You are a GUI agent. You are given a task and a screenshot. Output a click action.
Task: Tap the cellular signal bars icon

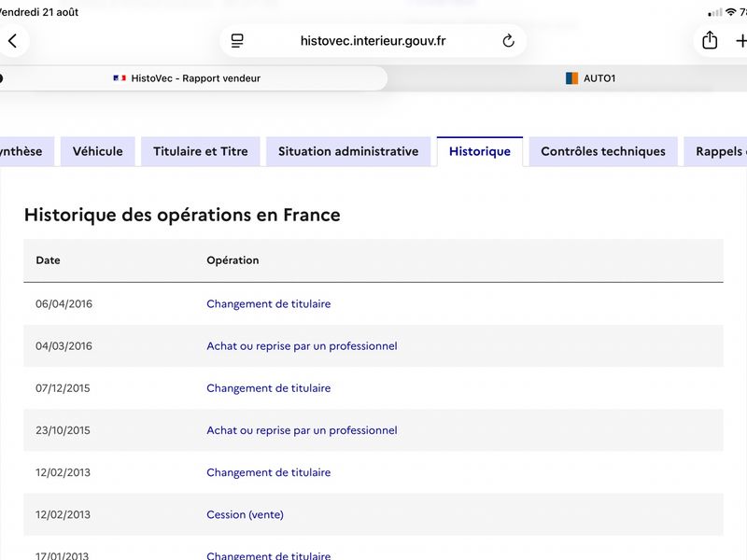tap(714, 13)
